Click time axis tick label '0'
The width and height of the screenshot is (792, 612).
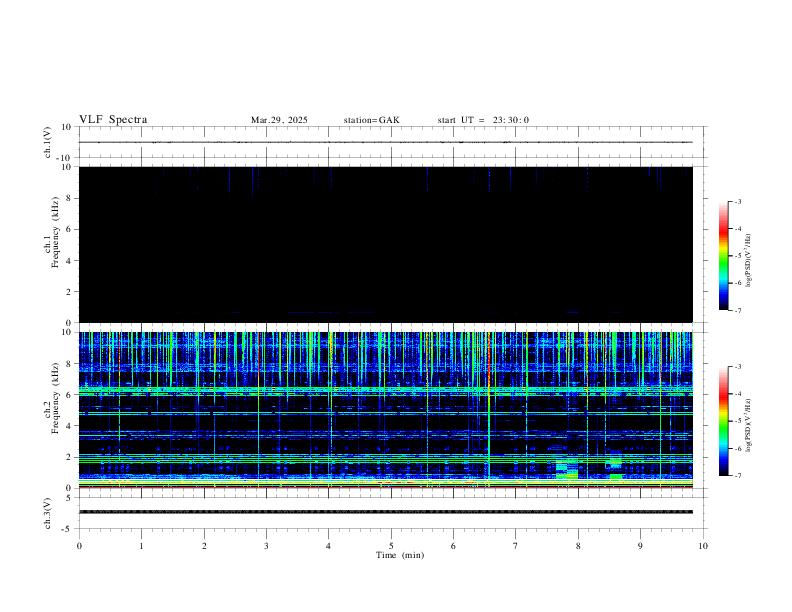pyautogui.click(x=79, y=546)
